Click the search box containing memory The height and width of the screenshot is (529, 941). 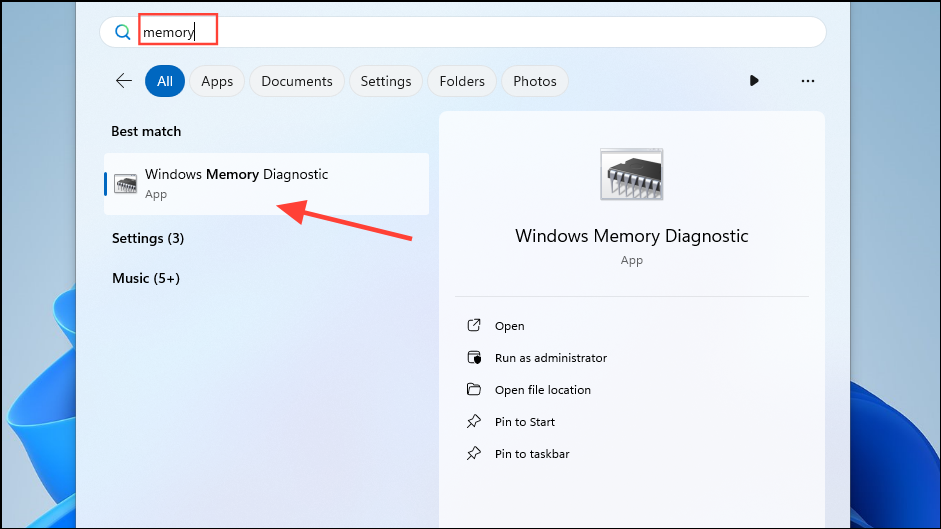pyautogui.click(x=463, y=32)
